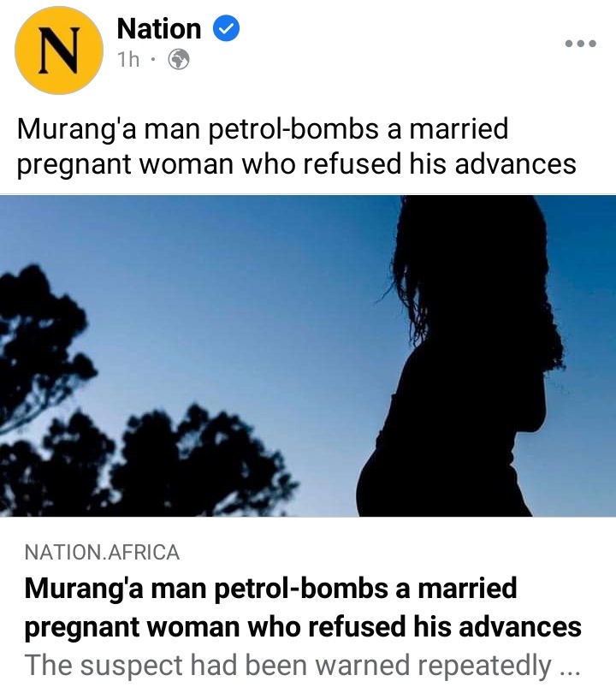Screen dimensions: 616x687
Task: Click the word 'advances' in post caption
Action: click(x=515, y=164)
